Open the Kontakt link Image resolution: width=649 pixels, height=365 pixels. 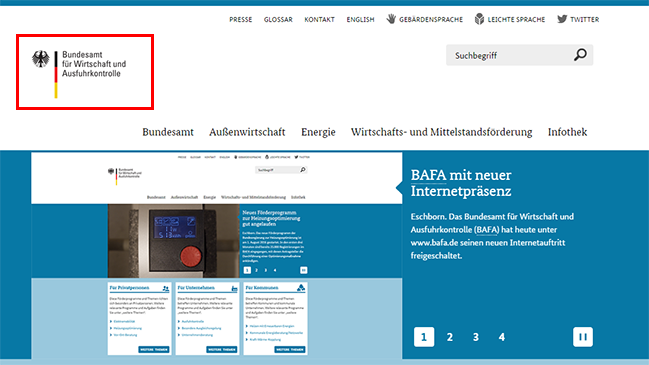pyautogui.click(x=319, y=19)
